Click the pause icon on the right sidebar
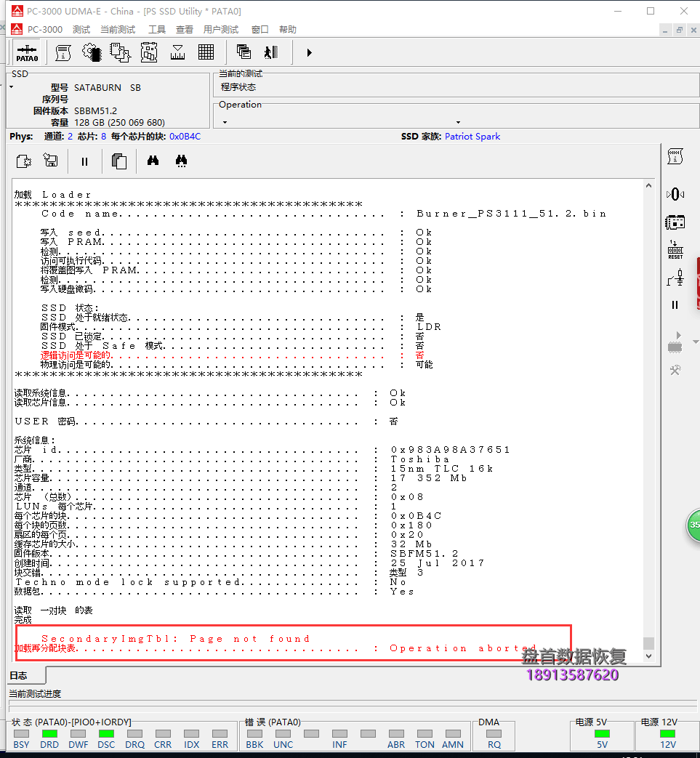This screenshot has width=700, height=758. pyautogui.click(x=675, y=305)
